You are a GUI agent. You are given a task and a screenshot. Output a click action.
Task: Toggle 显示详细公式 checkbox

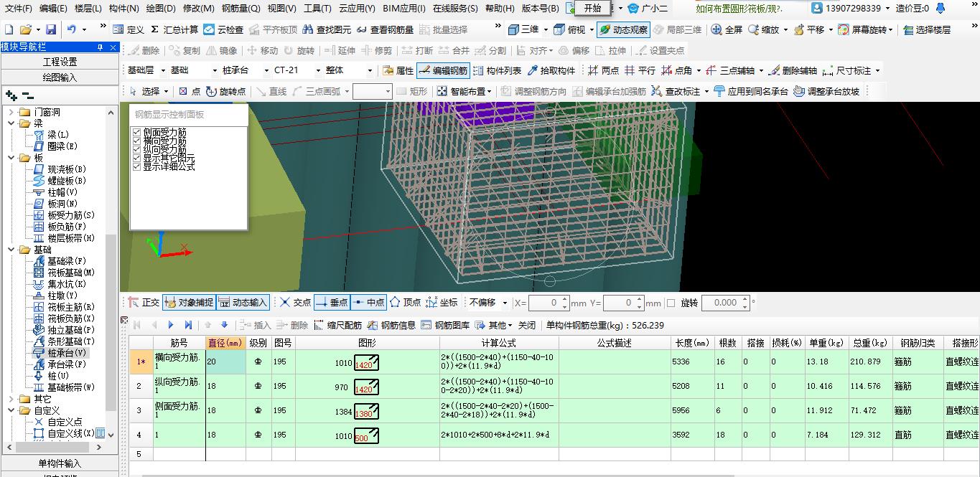136,166
